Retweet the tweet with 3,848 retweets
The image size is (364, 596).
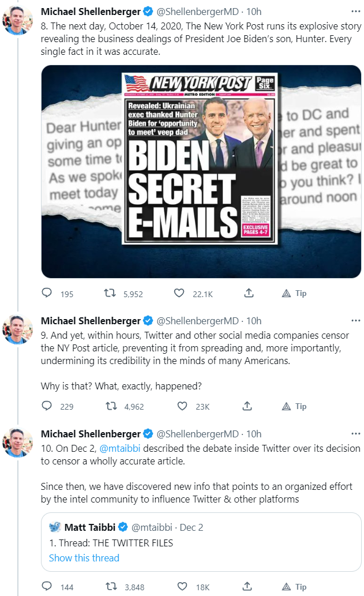click(109, 587)
